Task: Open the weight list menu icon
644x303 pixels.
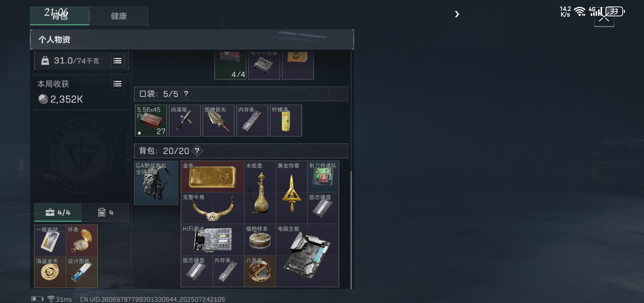Action: pos(118,61)
